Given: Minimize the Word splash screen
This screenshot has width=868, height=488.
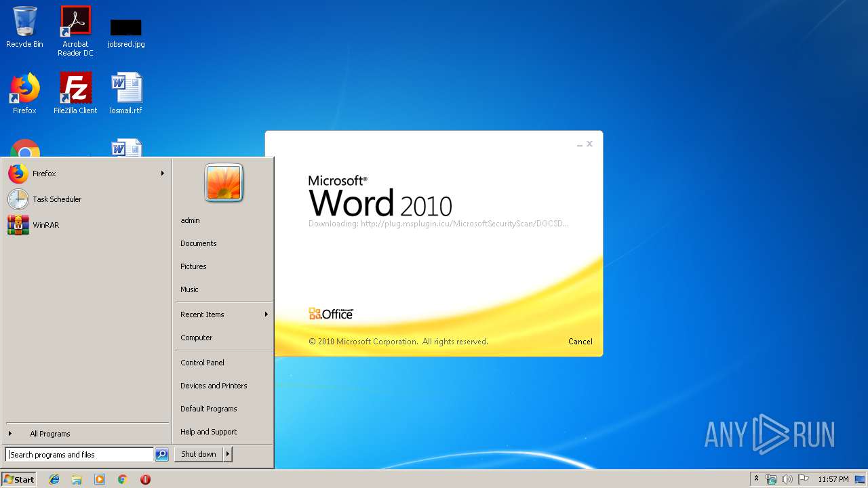Looking at the screenshot, I should tap(580, 144).
